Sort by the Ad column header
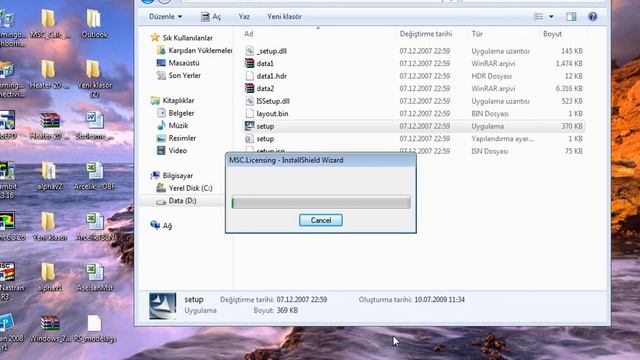The image size is (640, 360). tap(249, 34)
